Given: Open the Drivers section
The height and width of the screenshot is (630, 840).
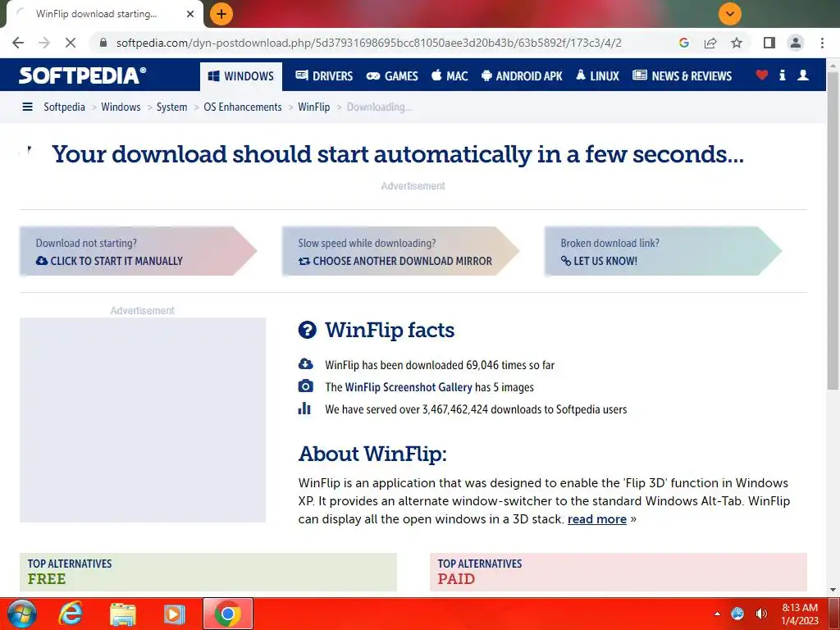Looking at the screenshot, I should (x=324, y=76).
